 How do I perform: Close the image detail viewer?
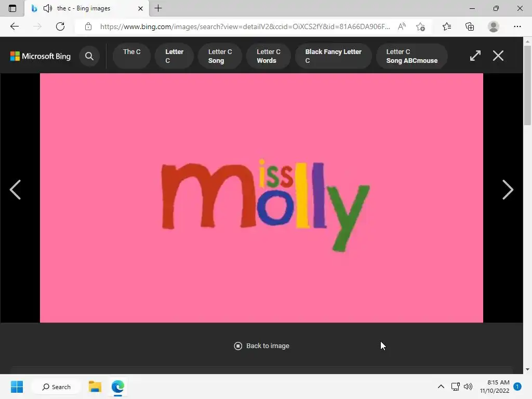pos(498,56)
